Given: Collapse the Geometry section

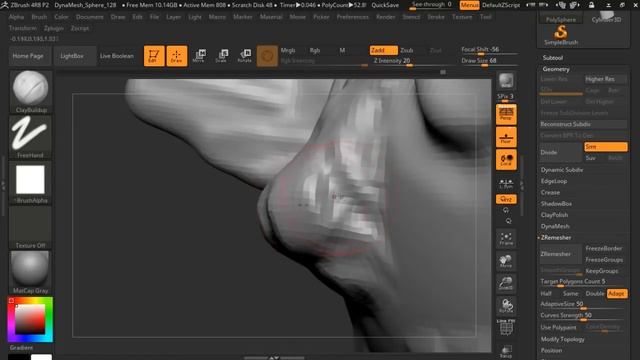Looking at the screenshot, I should (x=556, y=69).
